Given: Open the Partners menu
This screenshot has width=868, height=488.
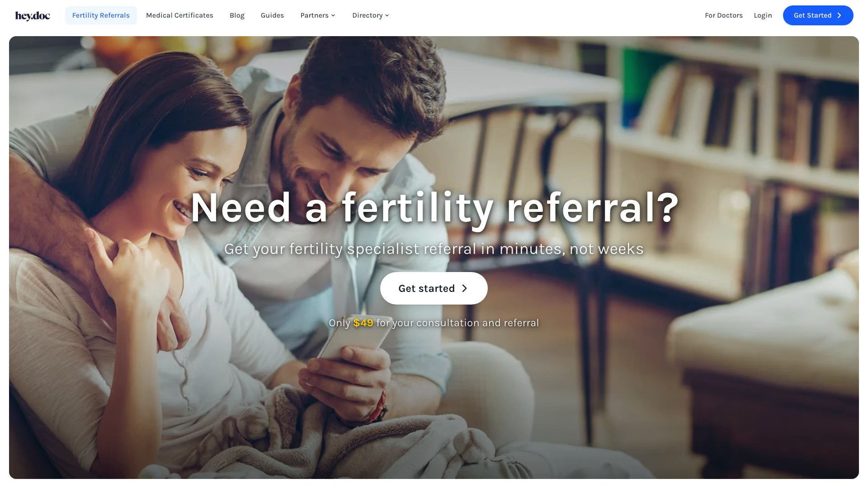Looking at the screenshot, I should click(x=318, y=15).
